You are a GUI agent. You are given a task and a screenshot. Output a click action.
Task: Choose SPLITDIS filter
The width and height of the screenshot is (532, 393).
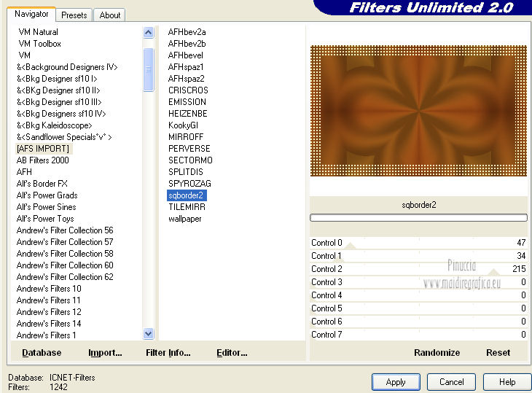tap(186, 172)
